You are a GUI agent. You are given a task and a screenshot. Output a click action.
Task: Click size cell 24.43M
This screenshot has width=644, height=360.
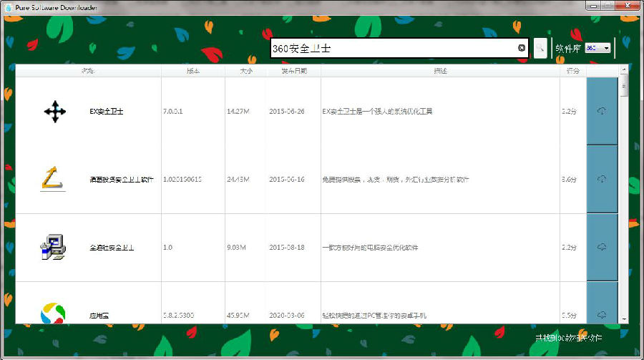tap(238, 179)
